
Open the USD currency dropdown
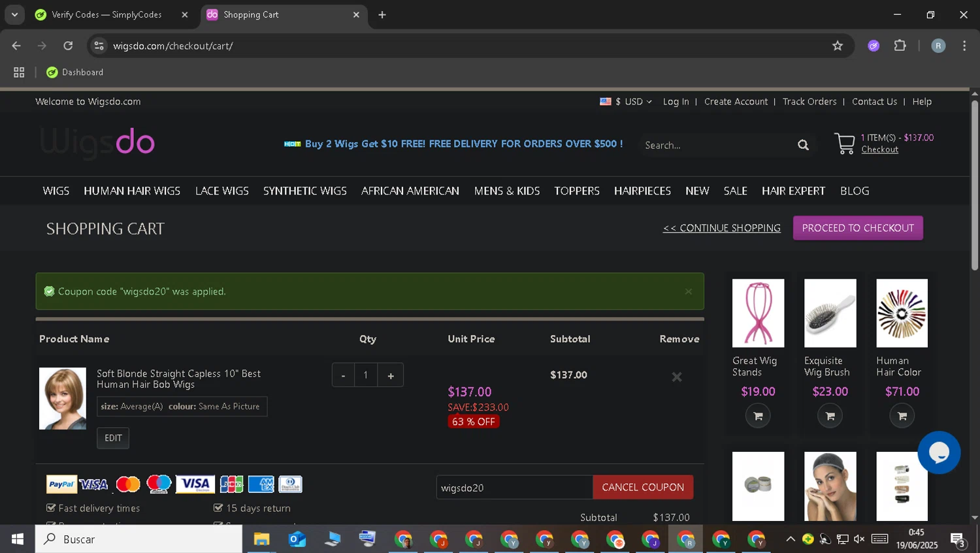coord(626,102)
